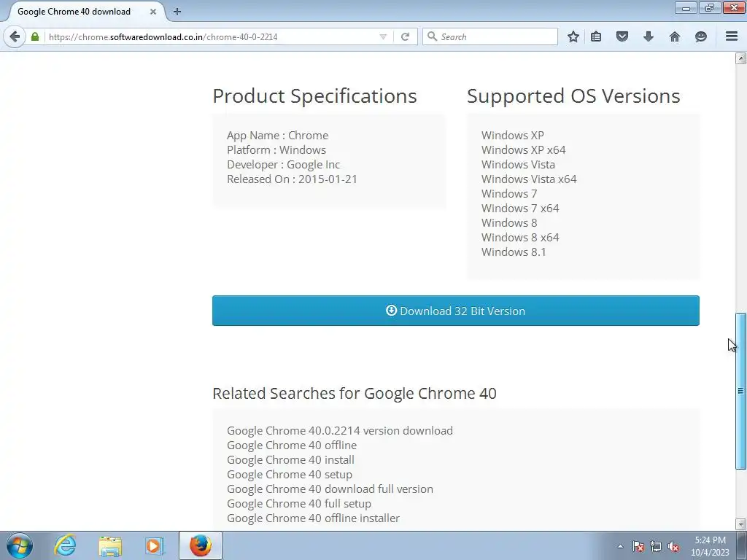Click 'Google Chrome 40 offline' text
Image resolution: width=747 pixels, height=560 pixels.
(292, 446)
